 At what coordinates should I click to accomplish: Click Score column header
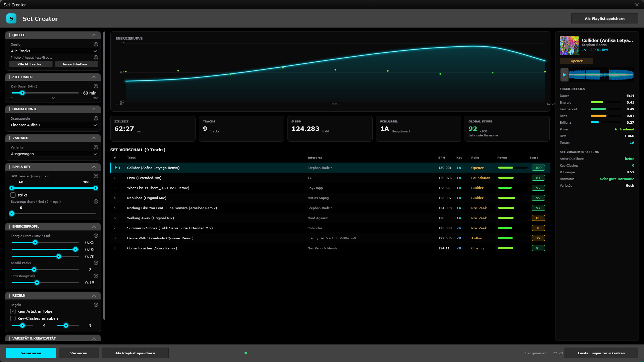(534, 158)
